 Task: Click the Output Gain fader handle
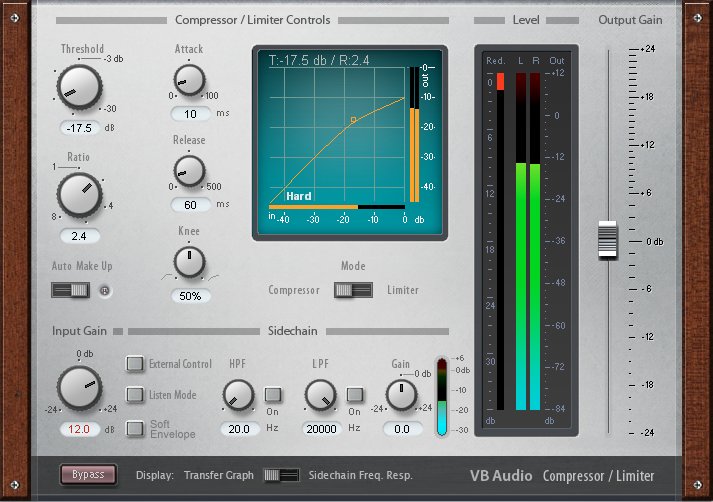click(x=608, y=241)
